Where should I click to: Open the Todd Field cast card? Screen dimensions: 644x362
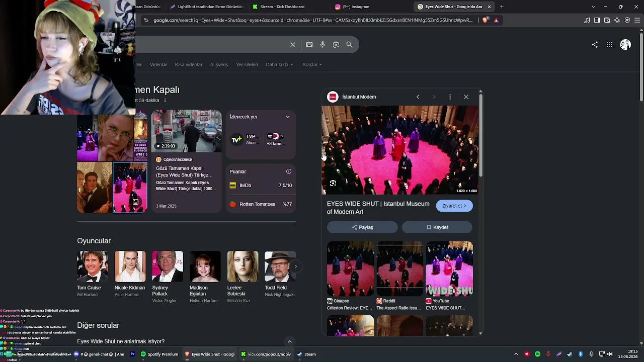click(280, 274)
